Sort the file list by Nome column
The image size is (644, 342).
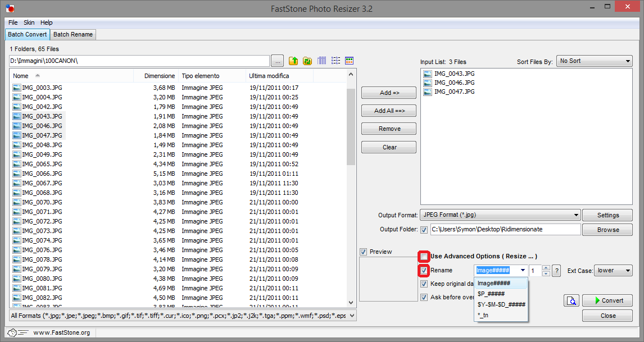coord(72,76)
